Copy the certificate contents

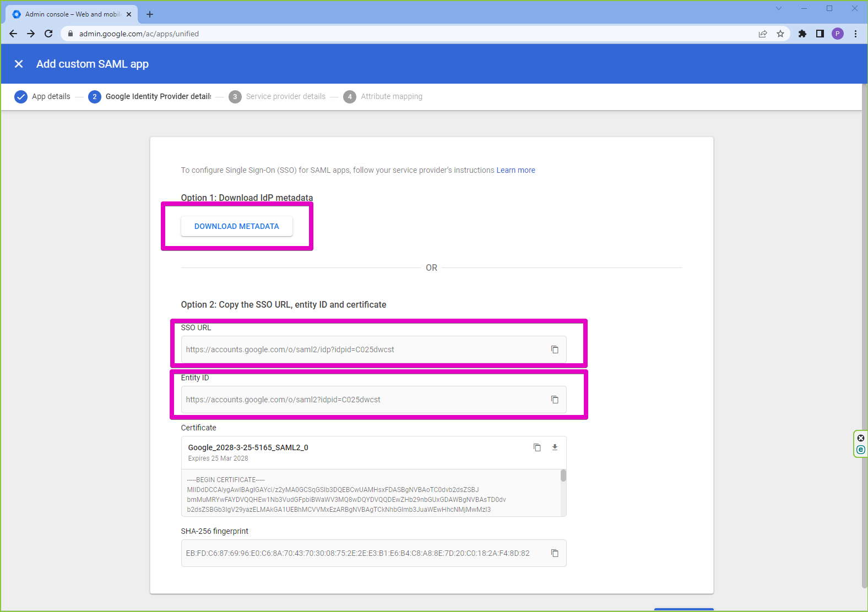[537, 447]
